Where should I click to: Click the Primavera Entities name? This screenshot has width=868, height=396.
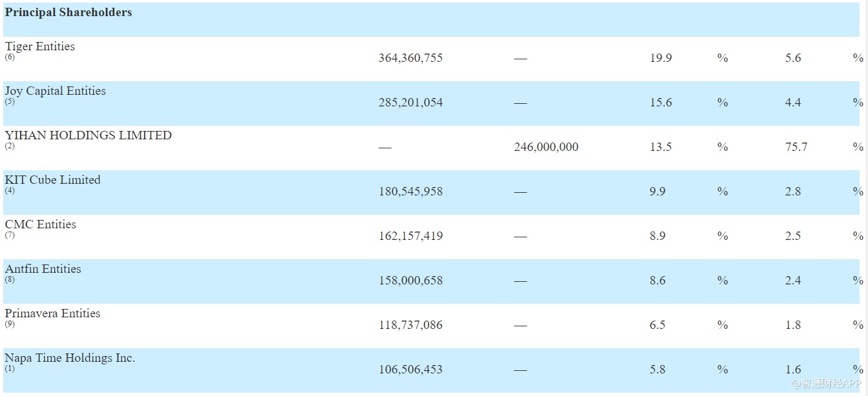click(53, 313)
